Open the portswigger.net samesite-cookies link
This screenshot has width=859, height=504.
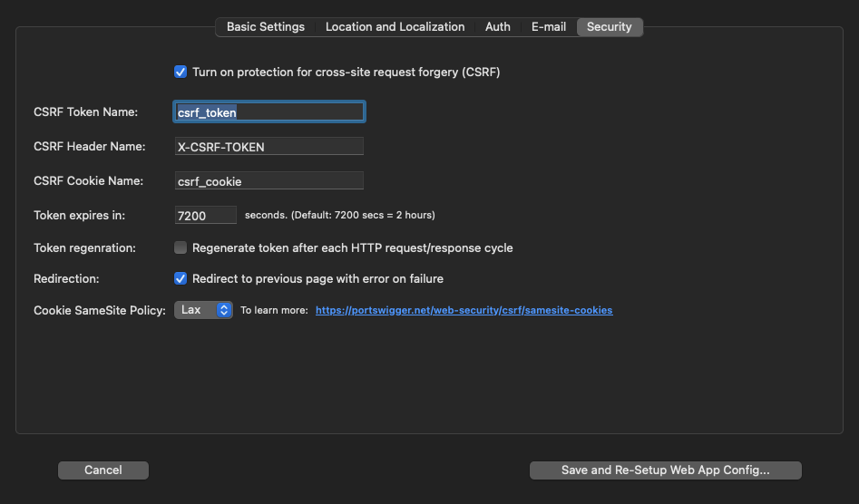[464, 310]
